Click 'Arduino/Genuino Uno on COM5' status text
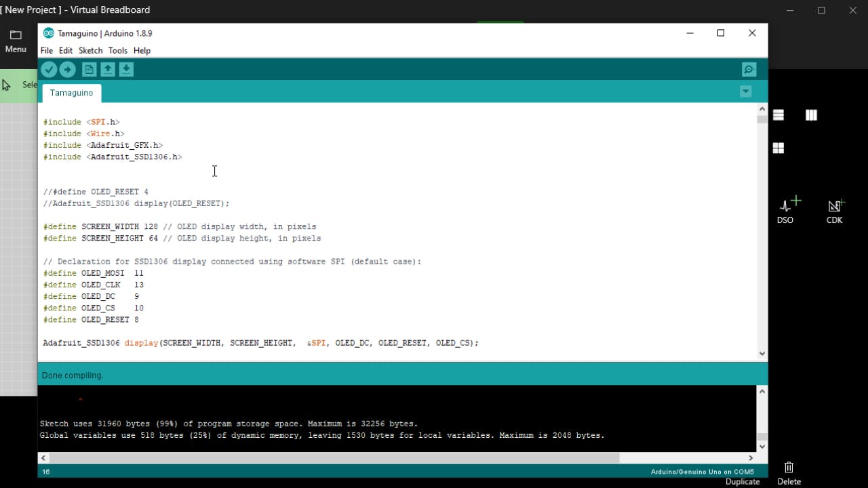The height and width of the screenshot is (488, 868). (x=703, y=472)
